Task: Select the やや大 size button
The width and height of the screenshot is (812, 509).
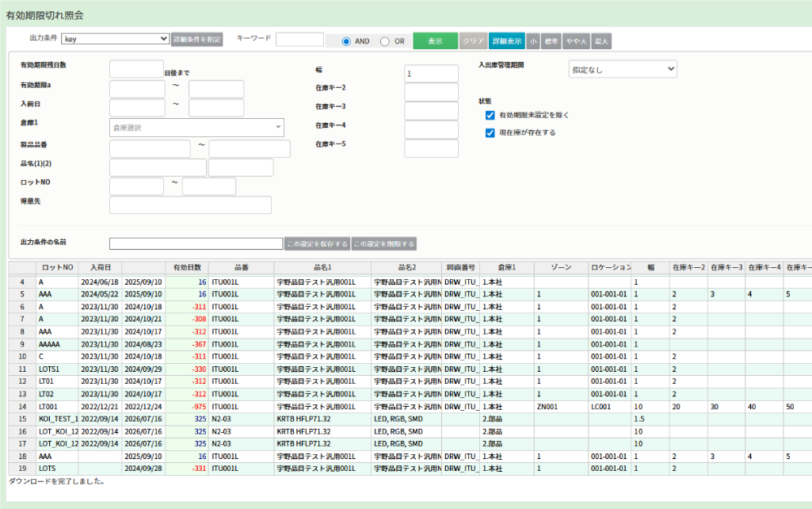Action: pyautogui.click(x=576, y=41)
